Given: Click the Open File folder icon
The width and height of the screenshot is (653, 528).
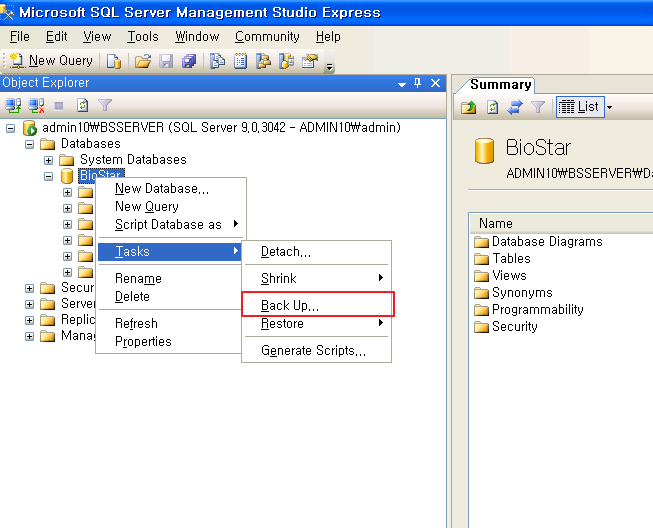Looking at the screenshot, I should tap(143, 61).
